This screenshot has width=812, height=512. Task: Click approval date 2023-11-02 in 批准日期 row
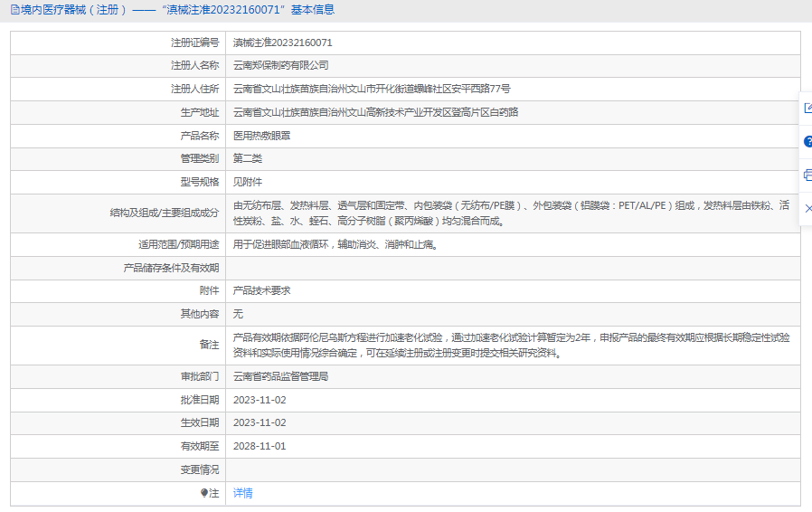(260, 400)
